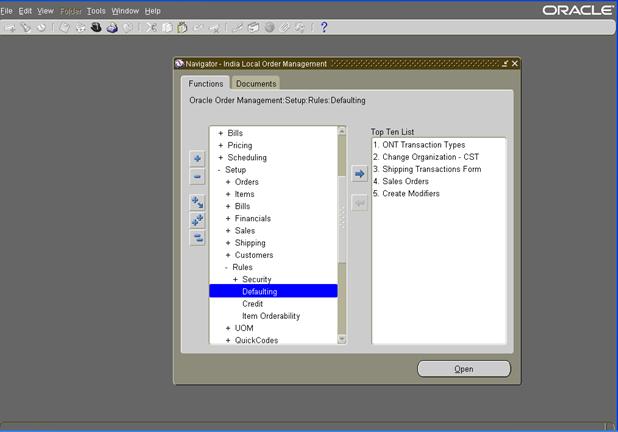
Task: Click the Translations globe icon
Action: click(x=270, y=28)
